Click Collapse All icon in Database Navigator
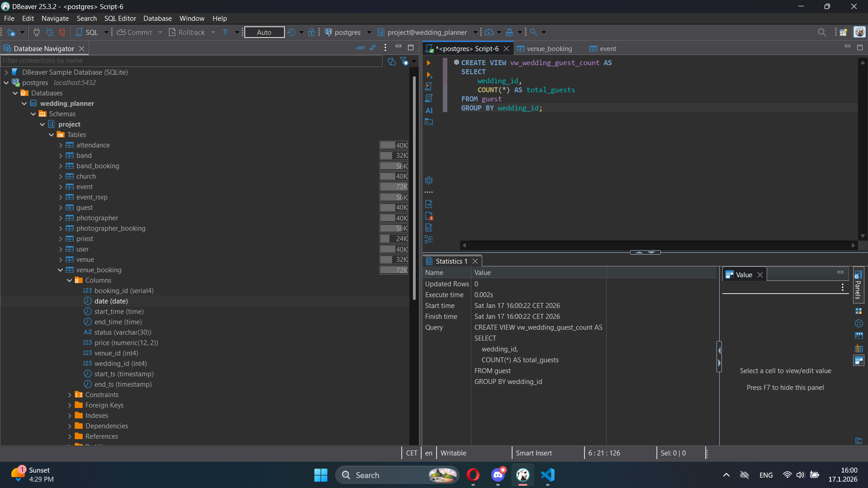This screenshot has height=488, width=868. [x=360, y=48]
